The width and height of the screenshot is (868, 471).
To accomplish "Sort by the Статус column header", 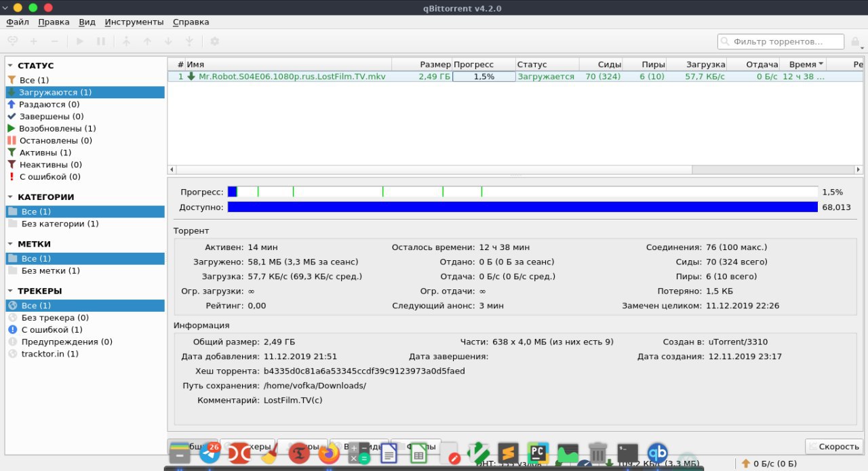I will [x=547, y=64].
